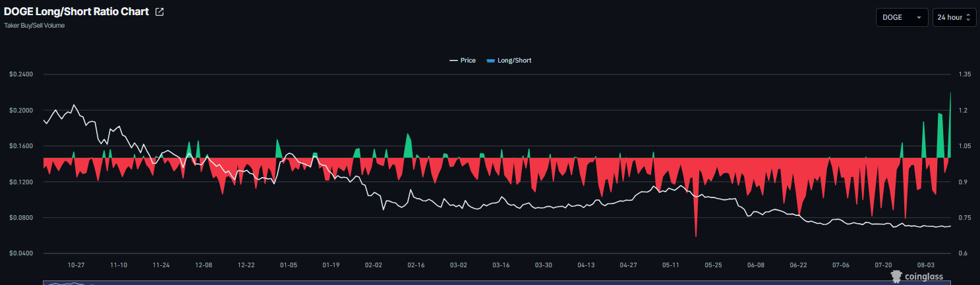Click the 0.9 ratio axis label
Image resolution: width=980 pixels, height=285 pixels.
coord(963,182)
